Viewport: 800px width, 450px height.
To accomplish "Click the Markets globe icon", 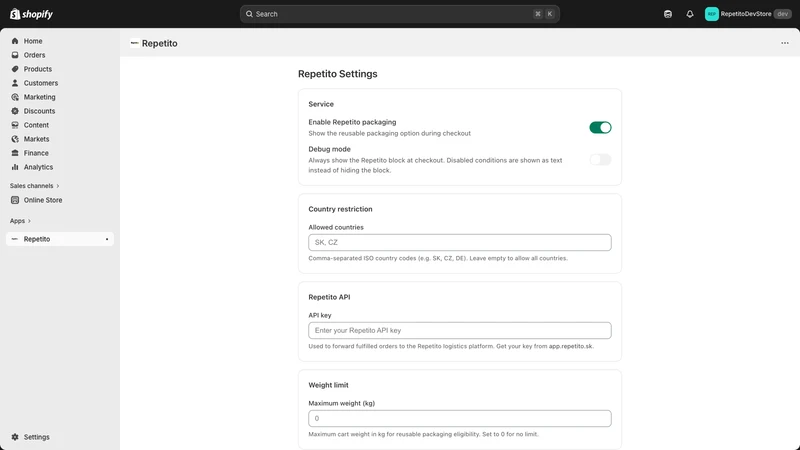I will (x=15, y=139).
